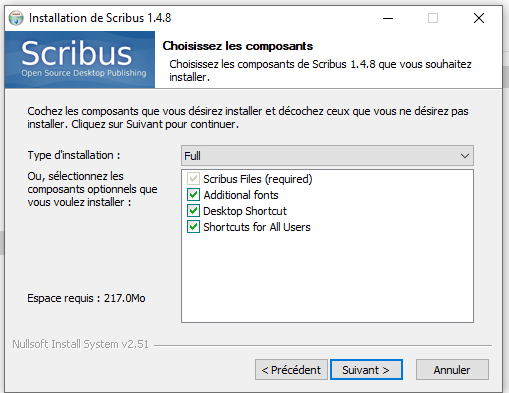Disable Shortcuts for All Users checkbox
509x393 pixels.
pos(193,227)
